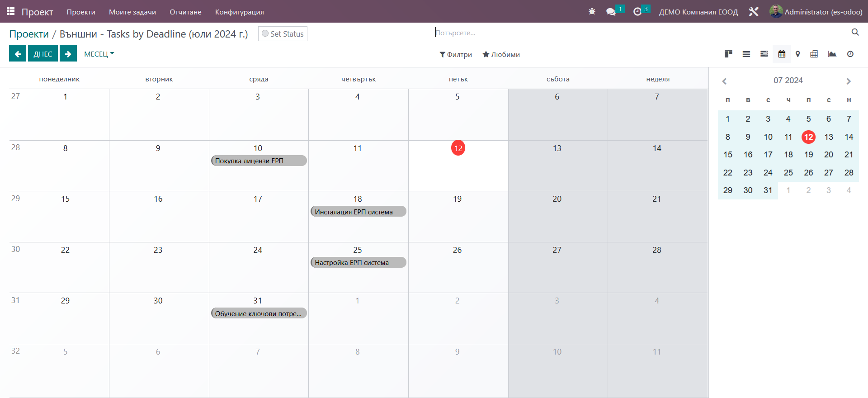Switch to map view pin icon
This screenshot has width=868, height=398.
[798, 54]
